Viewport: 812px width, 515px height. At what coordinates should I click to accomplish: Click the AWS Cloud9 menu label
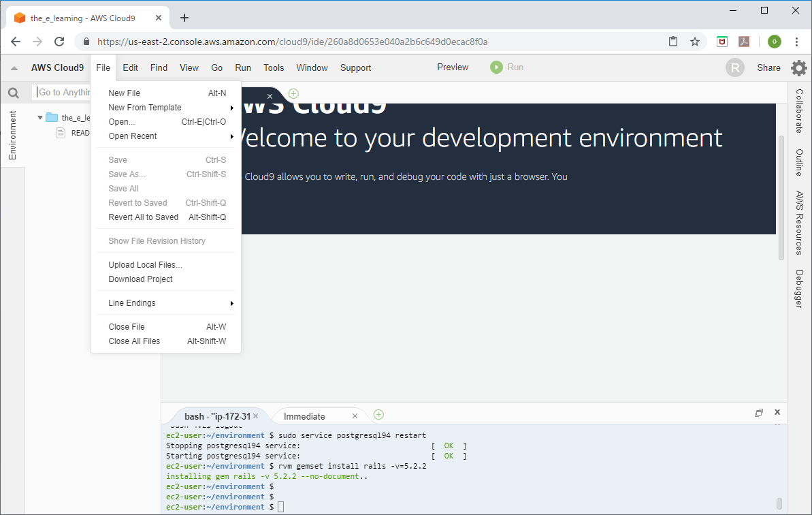click(x=57, y=68)
